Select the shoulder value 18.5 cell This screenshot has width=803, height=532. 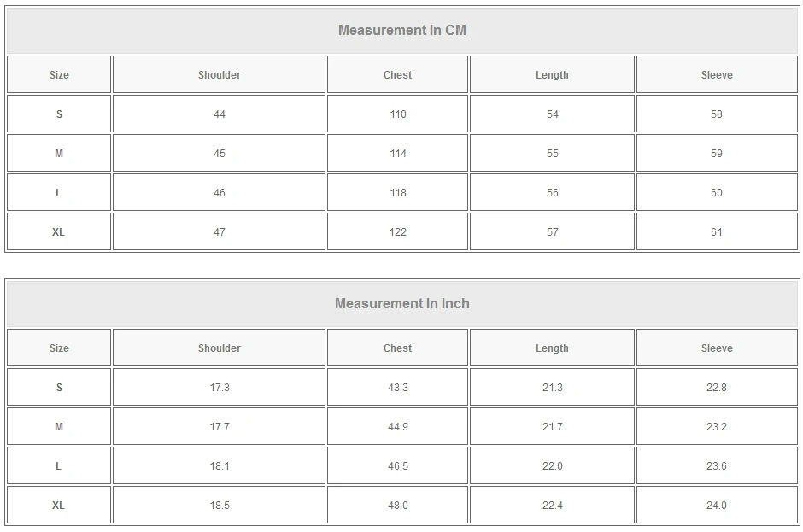point(220,506)
